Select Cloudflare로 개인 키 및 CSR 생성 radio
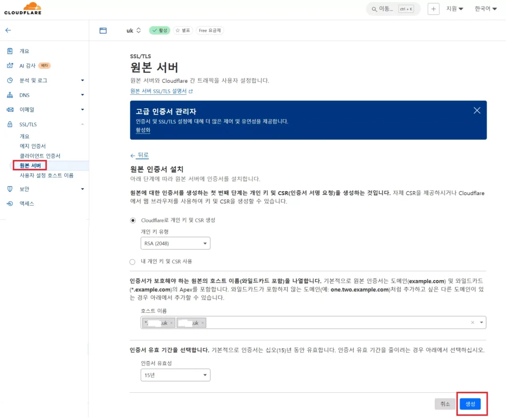 (132, 220)
